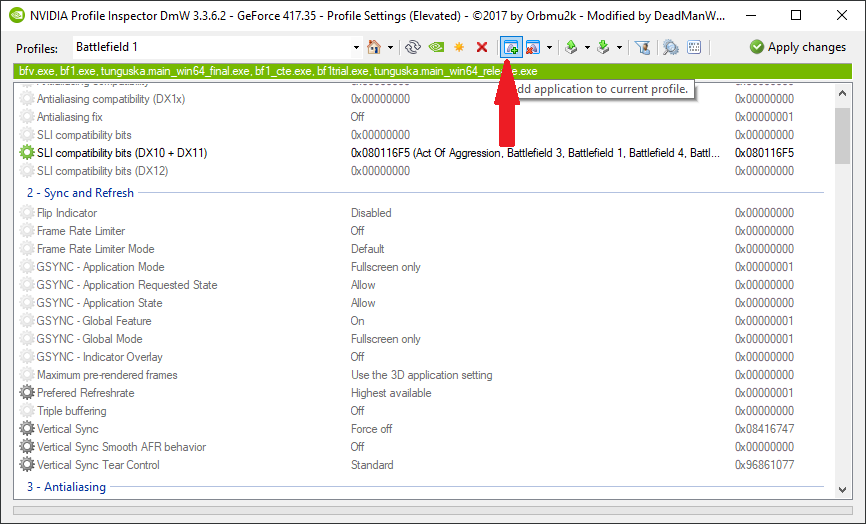Image resolution: width=866 pixels, height=524 pixels.
Task: Click the gear icon beside Triple buffering
Action: [27, 411]
